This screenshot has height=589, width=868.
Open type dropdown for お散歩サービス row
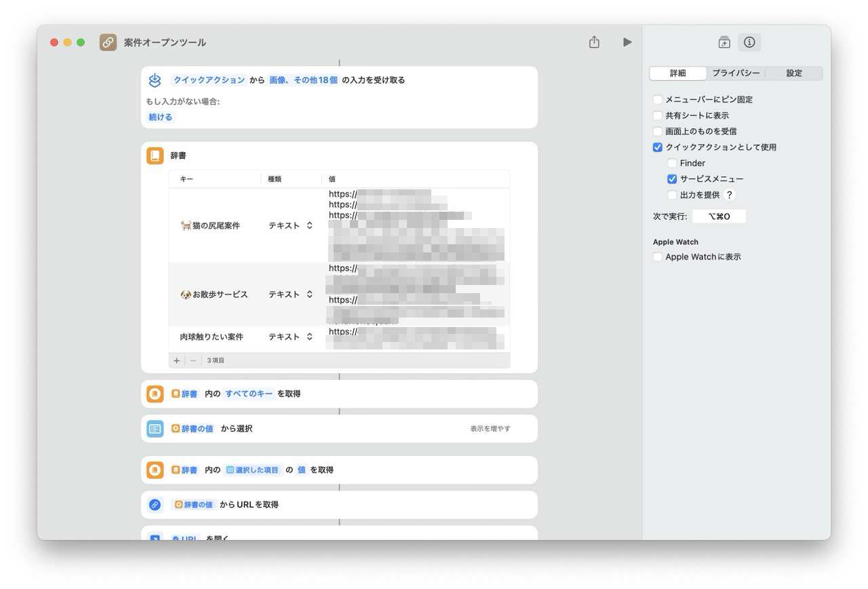click(290, 294)
